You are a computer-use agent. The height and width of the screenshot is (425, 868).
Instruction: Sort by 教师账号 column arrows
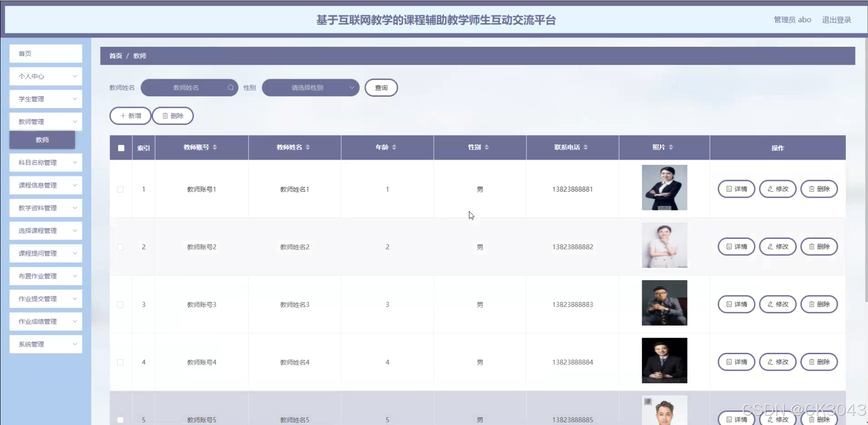(x=215, y=147)
